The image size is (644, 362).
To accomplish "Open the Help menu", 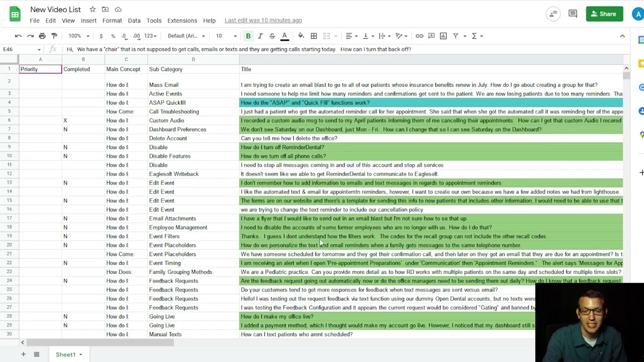I will pos(209,21).
